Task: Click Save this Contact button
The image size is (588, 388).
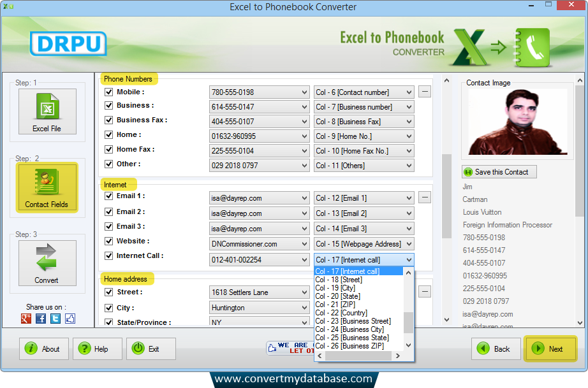Action: pos(499,172)
